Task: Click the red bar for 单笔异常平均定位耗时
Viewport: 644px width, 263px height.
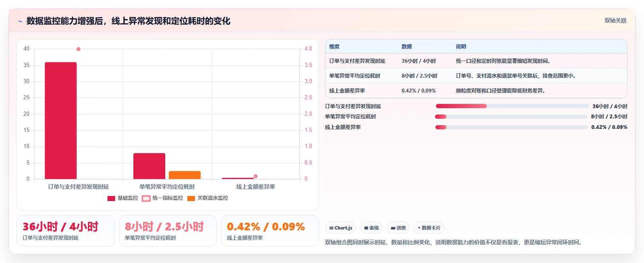Action: click(149, 166)
